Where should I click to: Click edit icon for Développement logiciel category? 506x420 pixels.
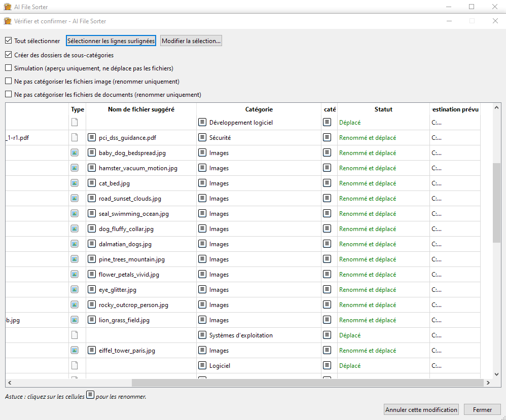point(202,122)
